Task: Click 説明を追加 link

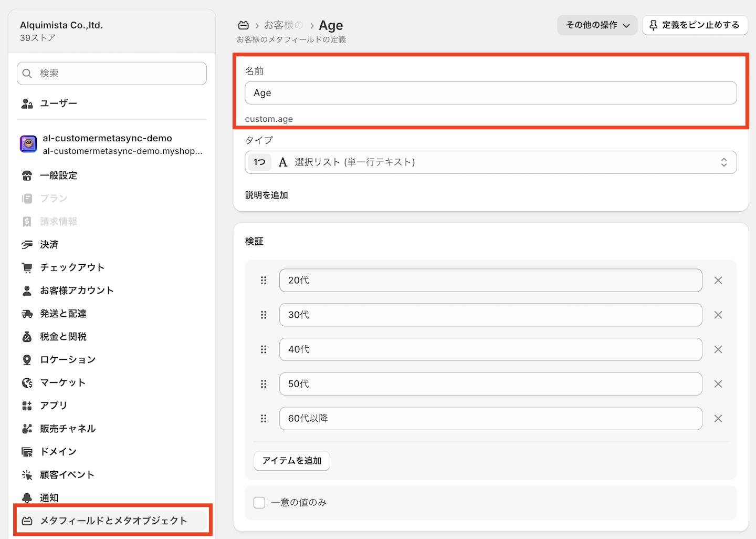Action: 267,195
